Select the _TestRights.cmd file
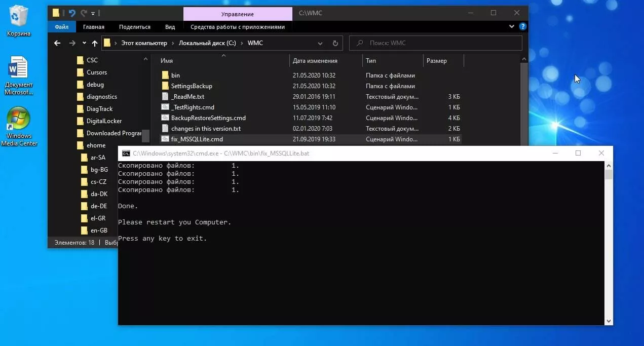Screen dimensions: 644x346 tap(193, 107)
